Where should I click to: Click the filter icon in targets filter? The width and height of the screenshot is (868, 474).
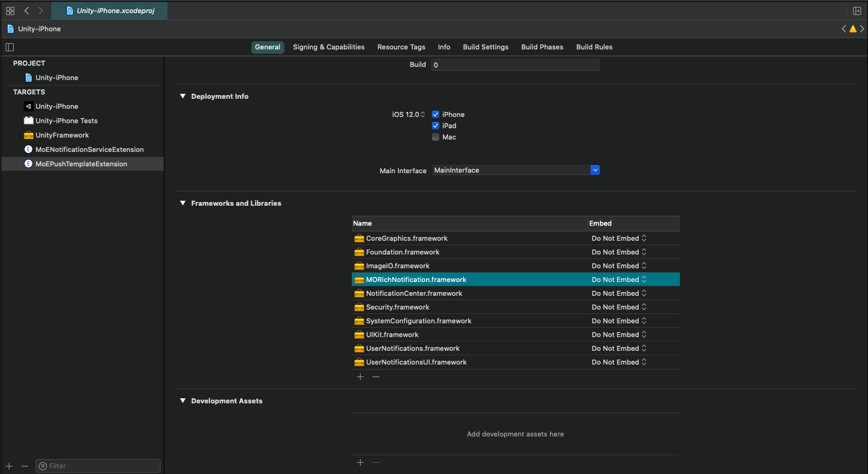[43, 466]
